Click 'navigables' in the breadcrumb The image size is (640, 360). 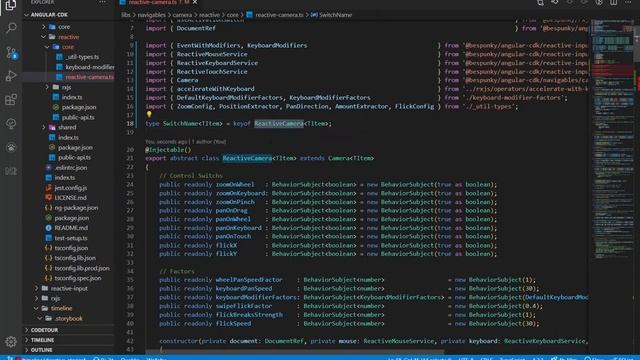151,15
